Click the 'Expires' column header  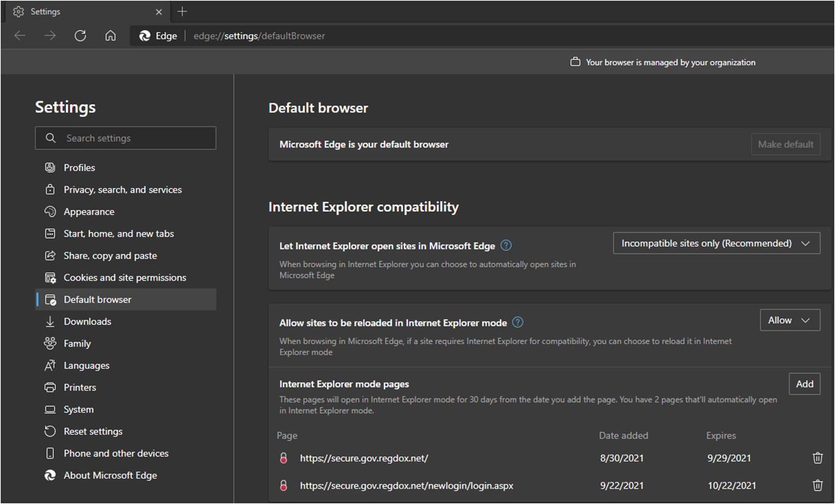(x=721, y=436)
